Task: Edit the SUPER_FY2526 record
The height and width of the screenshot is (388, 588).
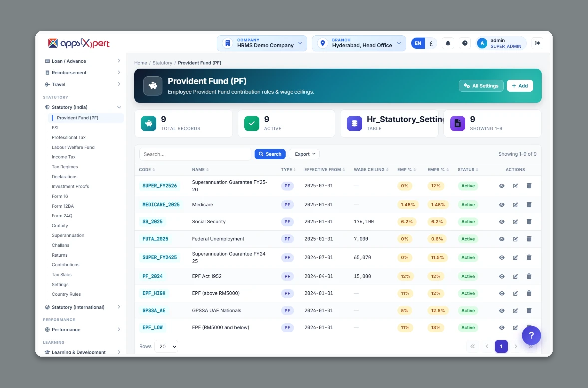Action: (x=515, y=186)
